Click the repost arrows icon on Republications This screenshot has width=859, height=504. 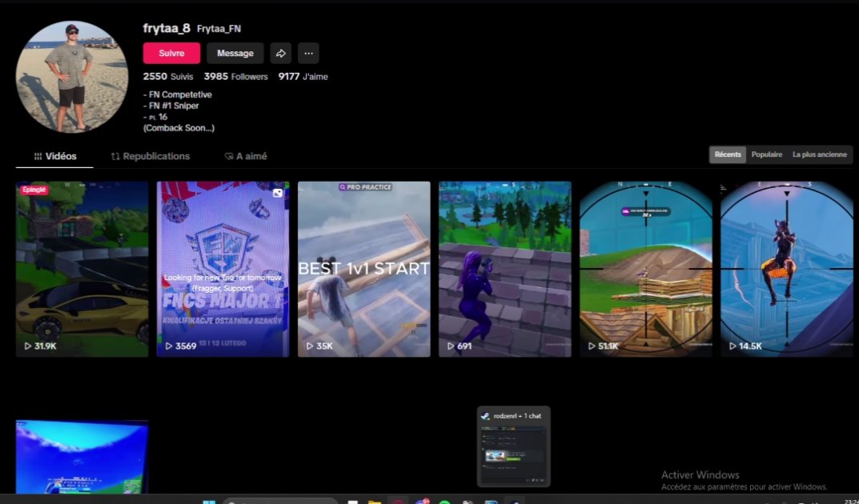tap(115, 157)
